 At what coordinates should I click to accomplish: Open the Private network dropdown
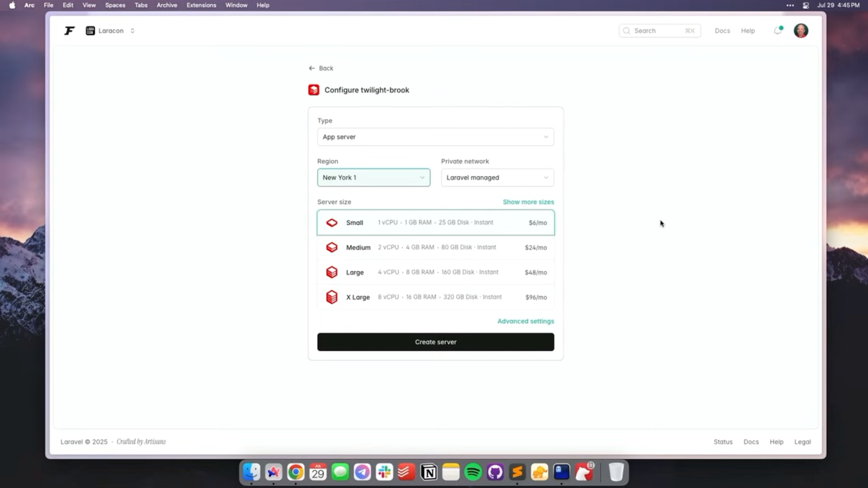[497, 178]
